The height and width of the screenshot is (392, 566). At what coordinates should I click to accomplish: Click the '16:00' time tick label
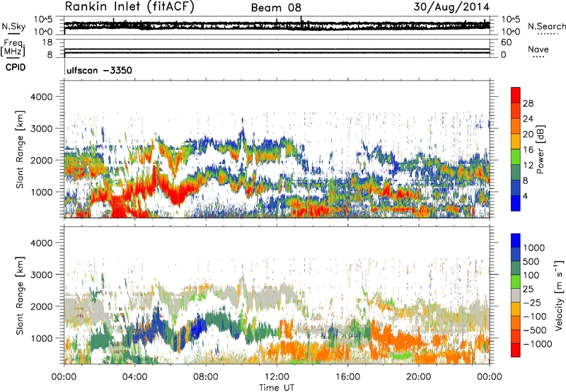pyautogui.click(x=347, y=377)
